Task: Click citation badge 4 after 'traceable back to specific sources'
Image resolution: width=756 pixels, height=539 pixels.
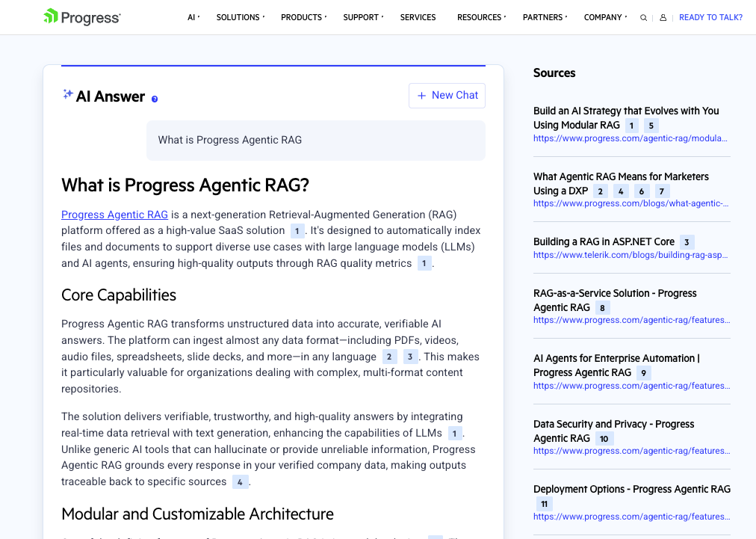Action: click(x=241, y=481)
